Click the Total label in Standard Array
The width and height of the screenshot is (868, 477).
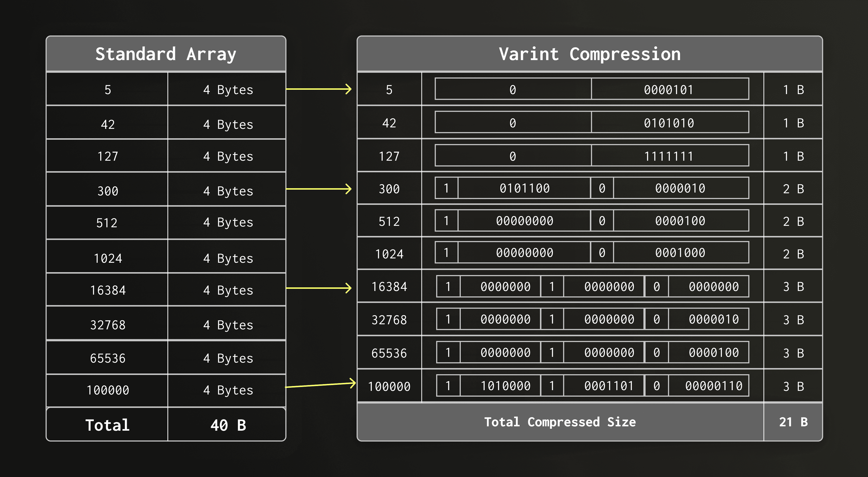(x=108, y=425)
